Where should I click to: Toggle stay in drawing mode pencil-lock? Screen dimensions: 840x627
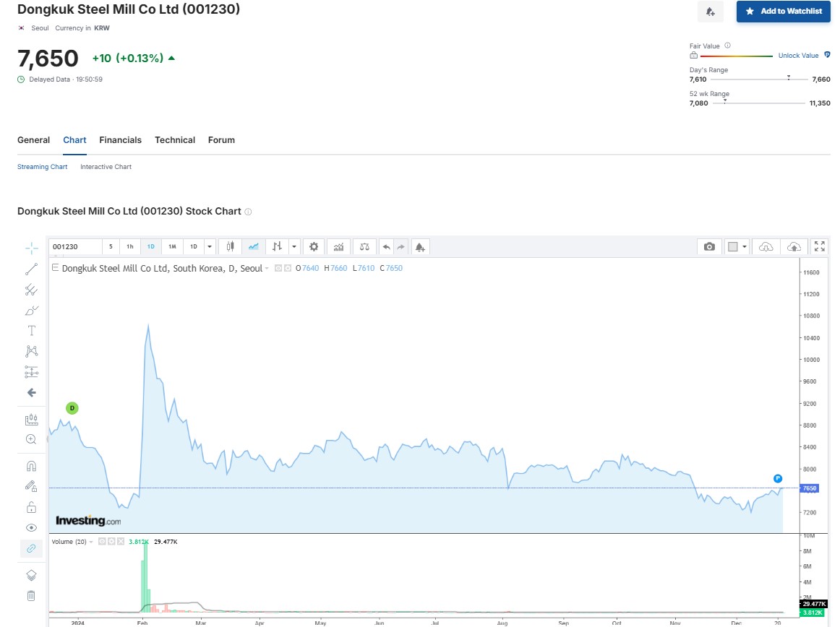click(x=31, y=486)
